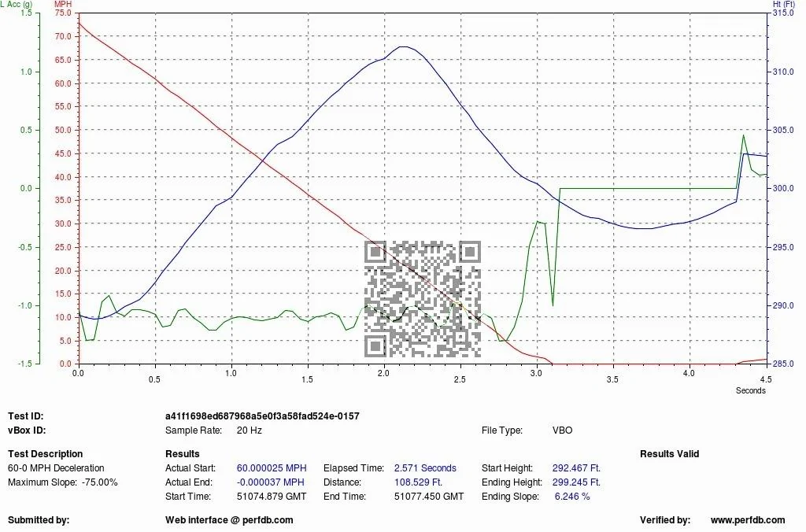Click '60-0 MPH Deceleration' description text
The height and width of the screenshot is (532, 806).
[x=56, y=468]
